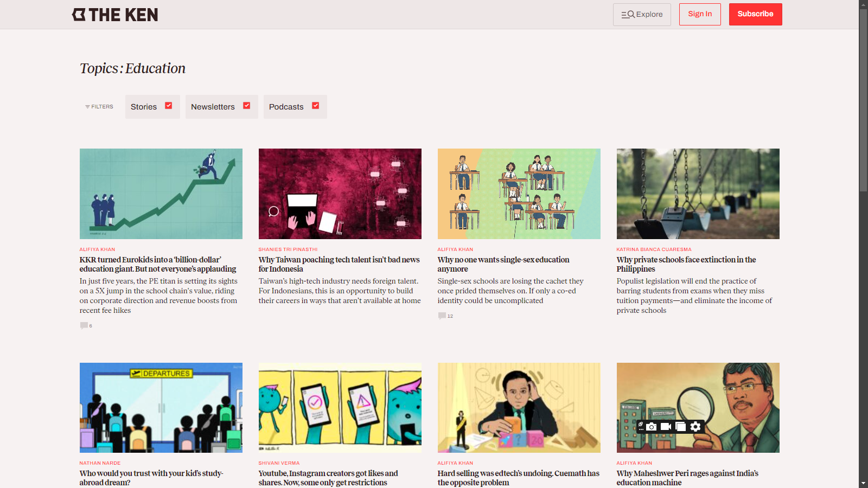Click the video recorder icon in overlay
This screenshot has width=868, height=488.
tap(666, 427)
